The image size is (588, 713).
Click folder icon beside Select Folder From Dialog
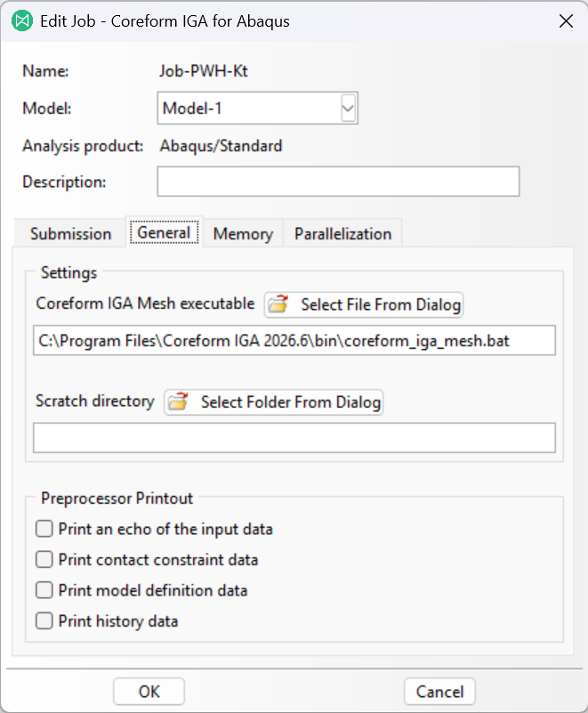tap(178, 401)
